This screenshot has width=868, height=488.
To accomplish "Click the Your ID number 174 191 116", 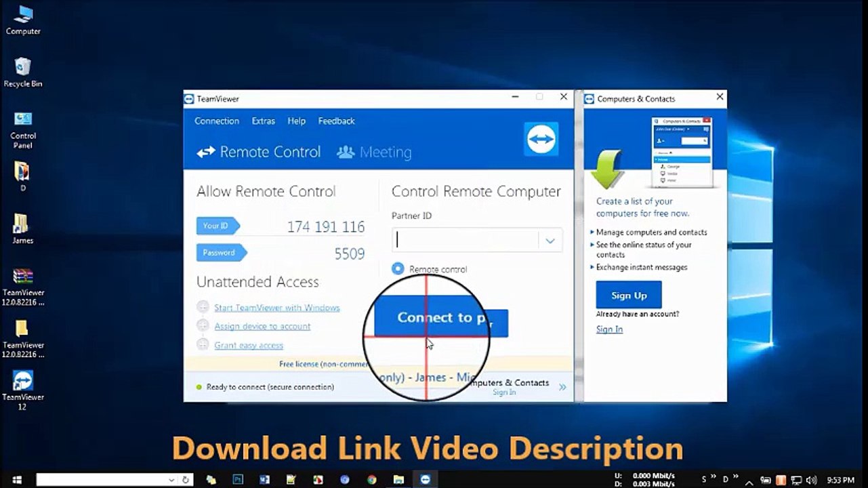I will [326, 226].
